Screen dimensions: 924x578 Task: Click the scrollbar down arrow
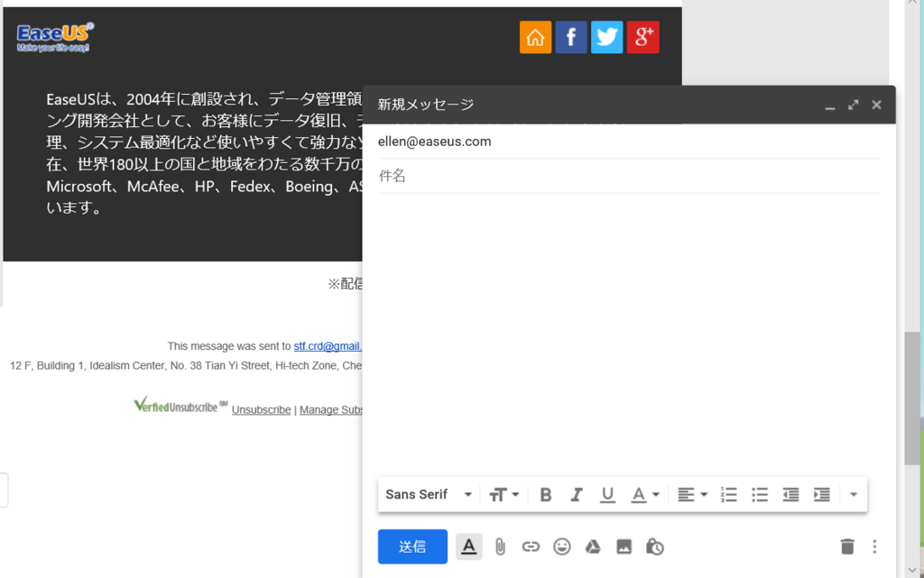[912, 570]
